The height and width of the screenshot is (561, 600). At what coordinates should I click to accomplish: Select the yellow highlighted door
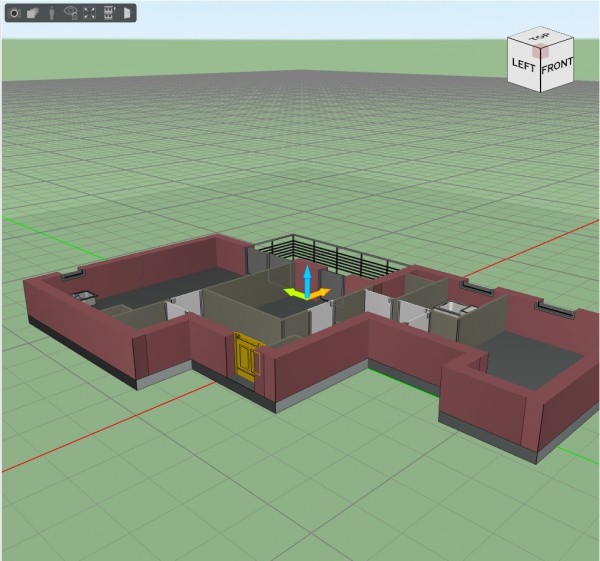[245, 356]
